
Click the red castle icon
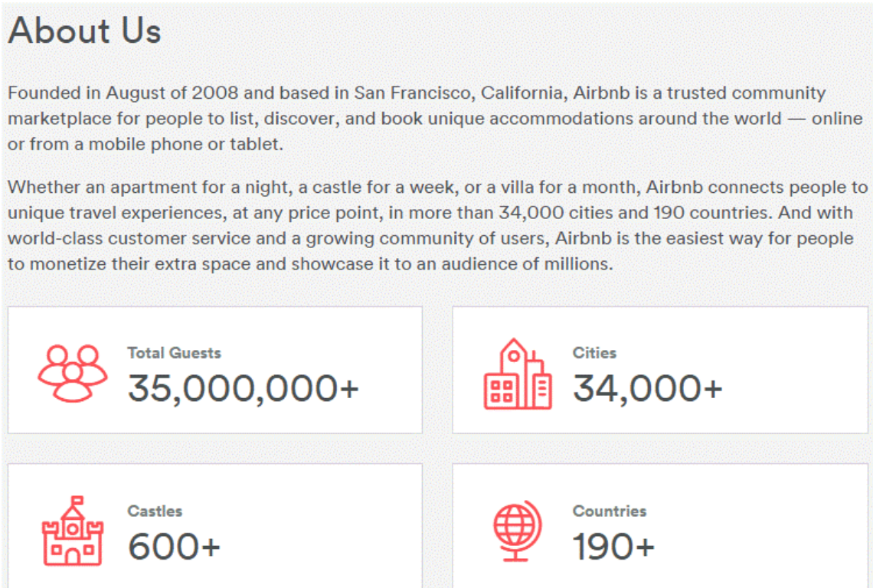(x=73, y=531)
